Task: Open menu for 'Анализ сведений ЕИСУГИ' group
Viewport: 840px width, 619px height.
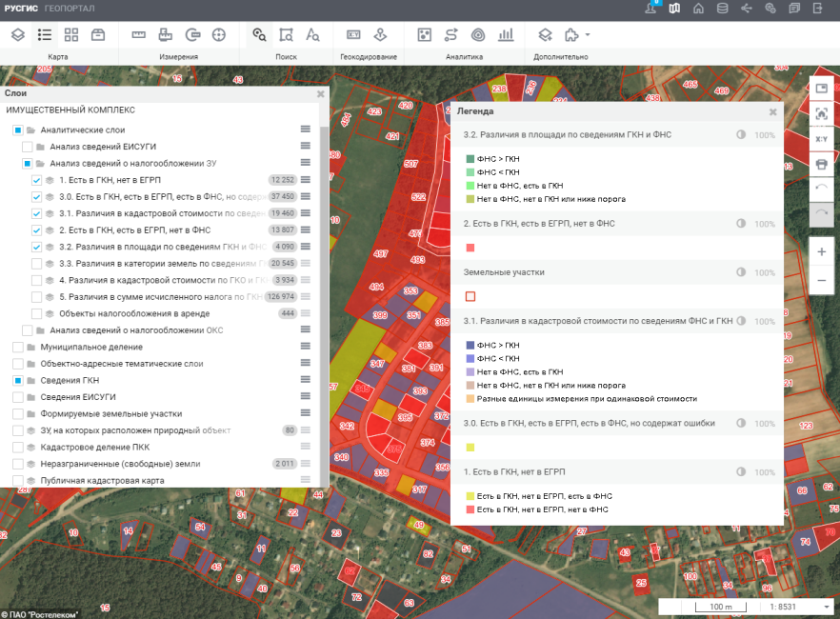Action: pos(306,146)
